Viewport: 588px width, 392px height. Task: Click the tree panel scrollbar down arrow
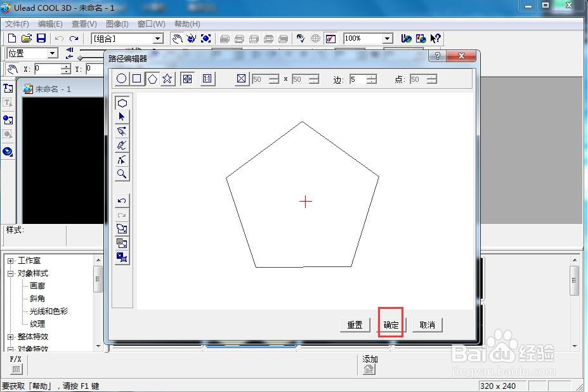tap(98, 346)
